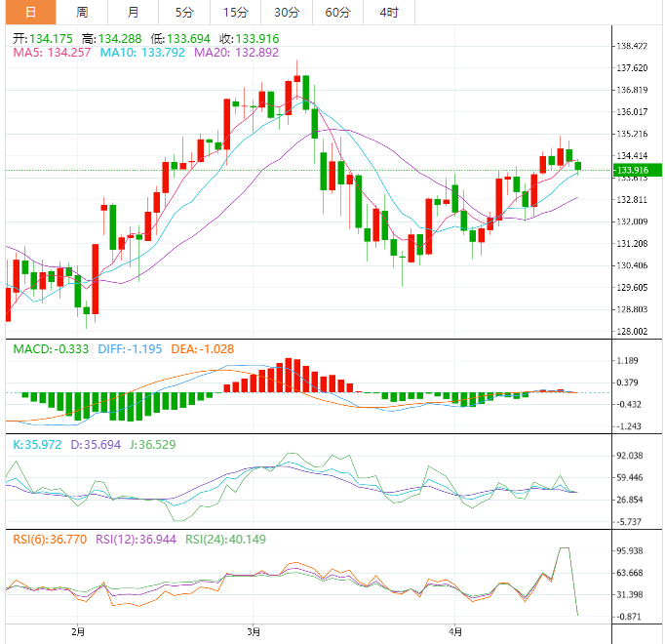Image resolution: width=665 pixels, height=644 pixels.
Task: Click the 136.017 price axis label
Action: click(632, 111)
